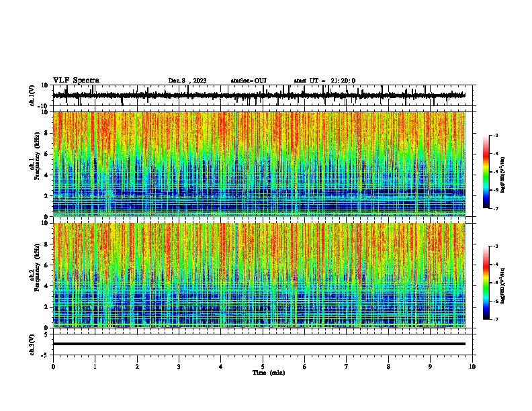Click inside the ch.2 spectrogram panel
The height and width of the screenshot is (411, 532).
pyautogui.click(x=259, y=275)
